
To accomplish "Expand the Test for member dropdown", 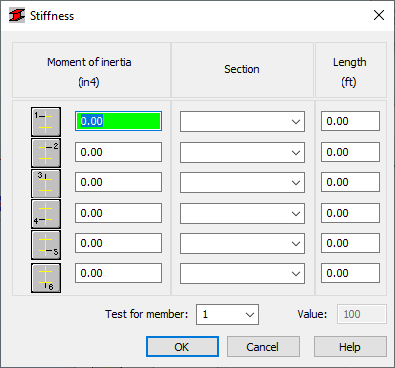I will tap(227, 314).
